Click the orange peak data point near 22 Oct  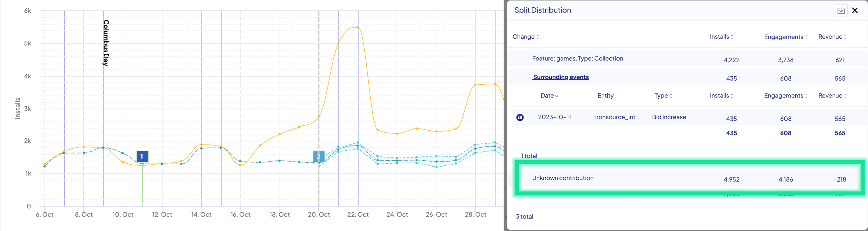[358, 27]
